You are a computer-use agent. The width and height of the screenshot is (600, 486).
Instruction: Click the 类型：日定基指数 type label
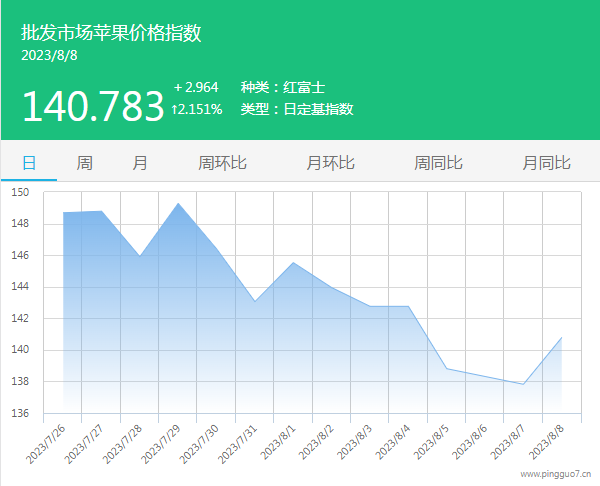tap(297, 109)
